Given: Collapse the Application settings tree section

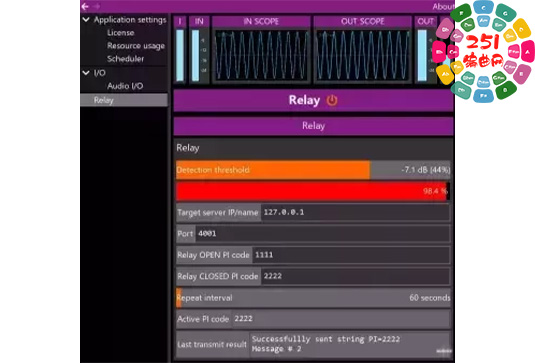Looking at the screenshot, I should [86, 20].
